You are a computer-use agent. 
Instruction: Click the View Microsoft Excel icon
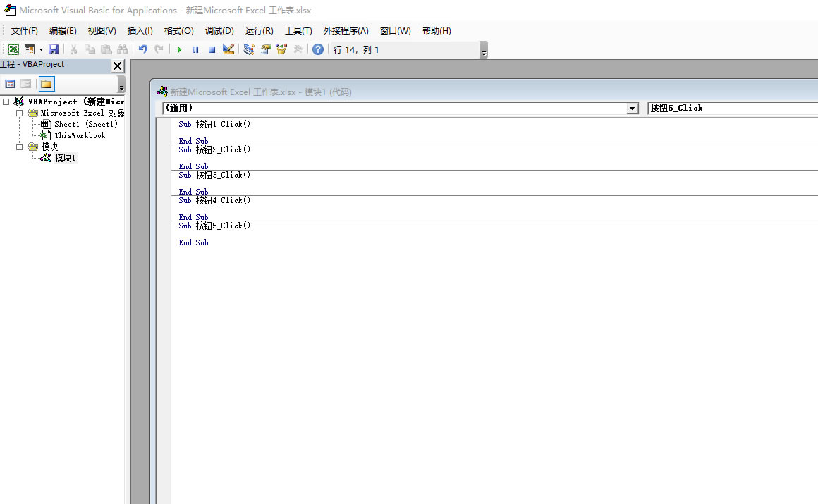pyautogui.click(x=13, y=49)
